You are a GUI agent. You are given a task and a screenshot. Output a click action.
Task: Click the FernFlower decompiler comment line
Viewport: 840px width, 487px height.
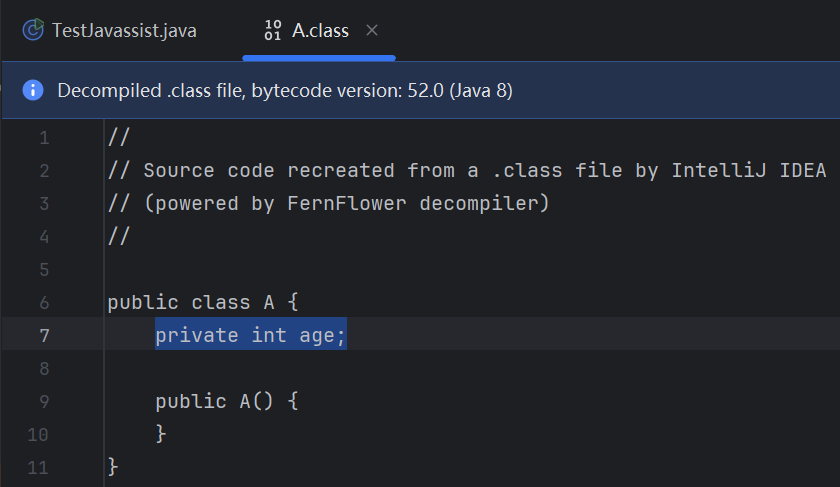coord(328,204)
